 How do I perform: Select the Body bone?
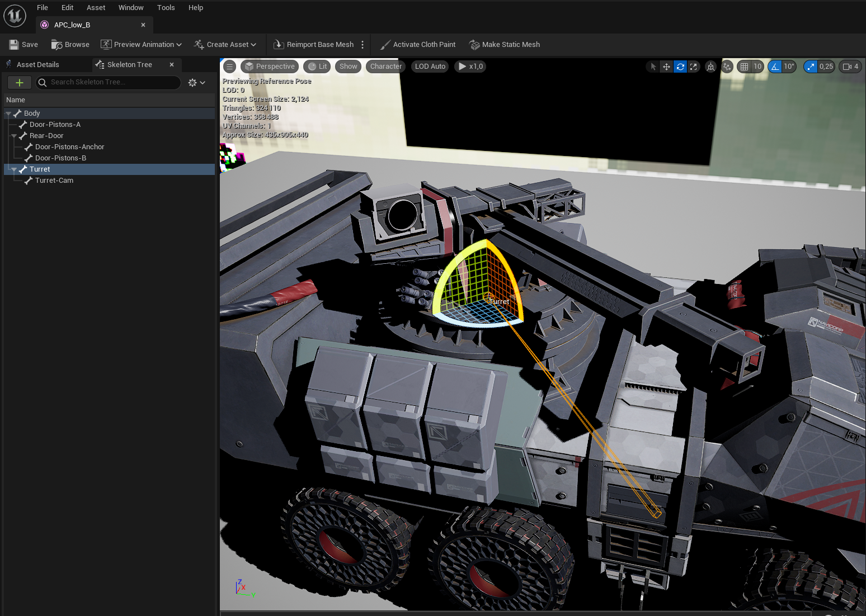[x=110, y=113]
